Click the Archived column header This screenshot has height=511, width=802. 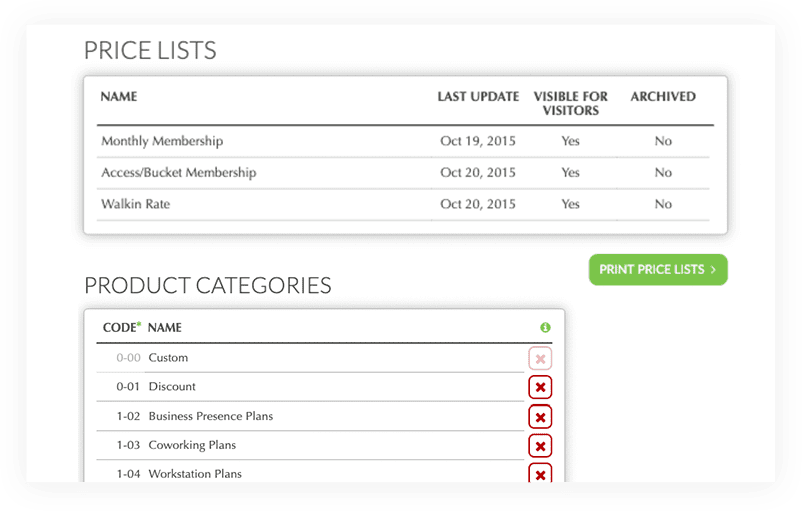(x=663, y=97)
